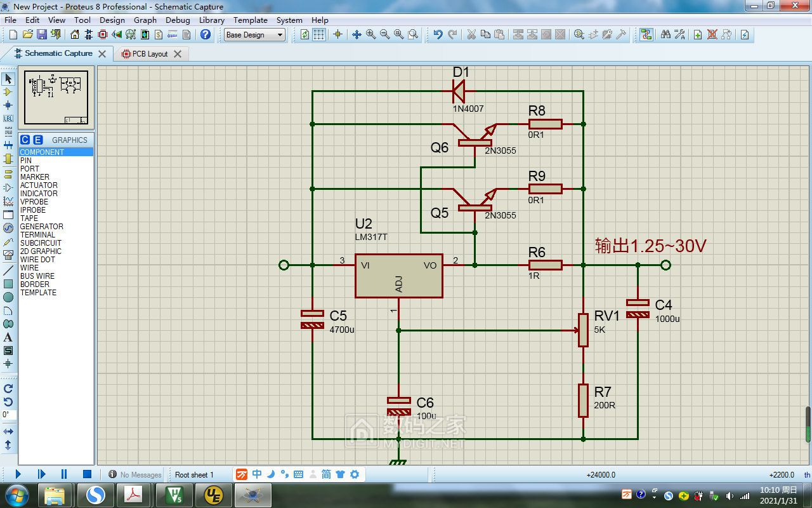Open the Library menu

click(211, 20)
